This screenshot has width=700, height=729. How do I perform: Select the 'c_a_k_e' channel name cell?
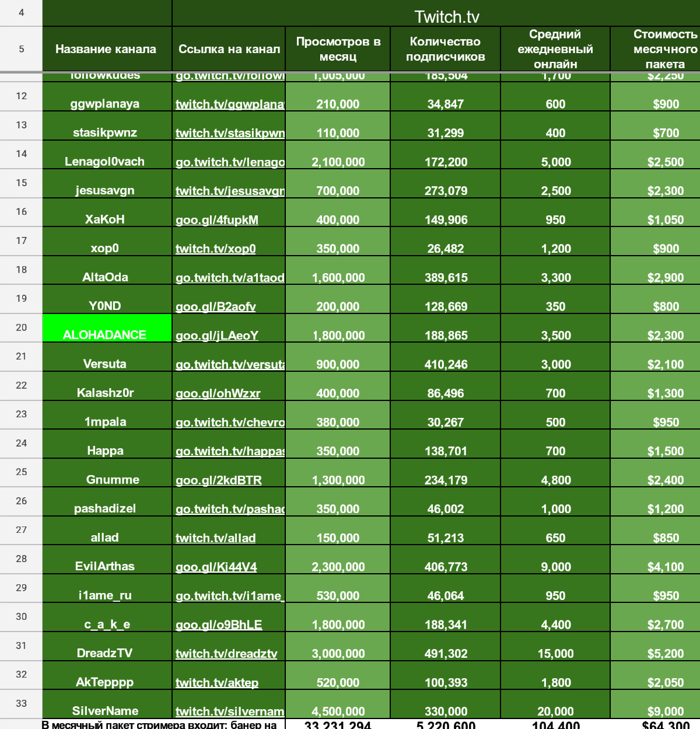pos(107,618)
